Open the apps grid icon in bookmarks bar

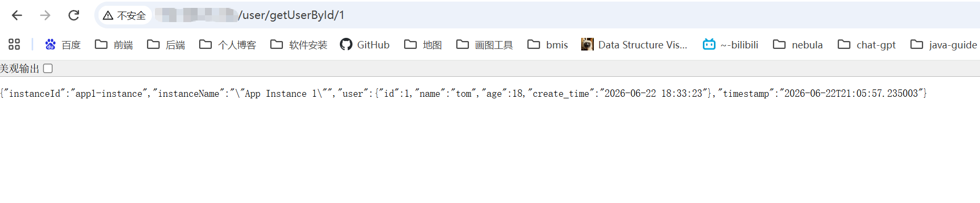point(14,45)
